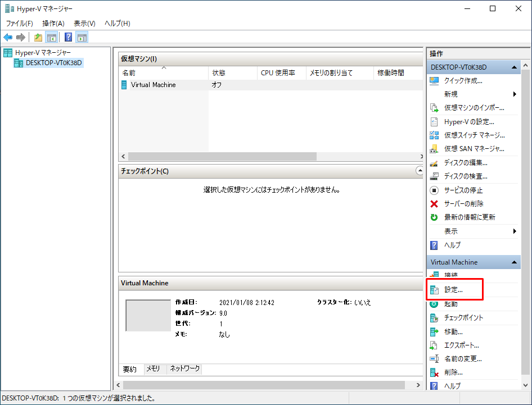This screenshot has height=405, width=532.
Task: Collapse the Checkpoints (チェックポイント) pane
Action: coord(419,170)
